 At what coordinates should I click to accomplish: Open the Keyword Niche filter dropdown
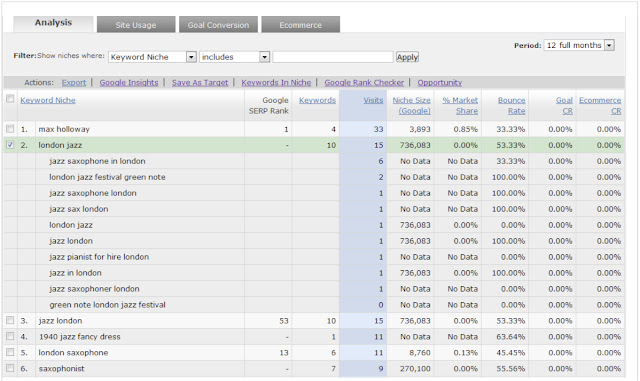click(152, 57)
